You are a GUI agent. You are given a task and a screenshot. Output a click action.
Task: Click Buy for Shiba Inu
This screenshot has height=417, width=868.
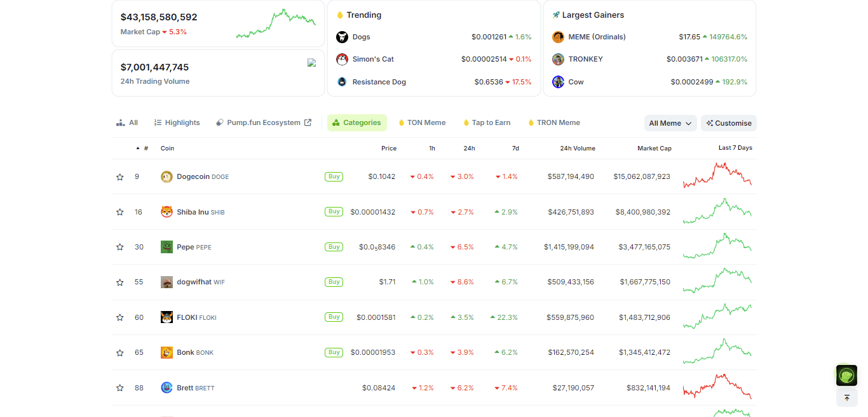pyautogui.click(x=334, y=211)
